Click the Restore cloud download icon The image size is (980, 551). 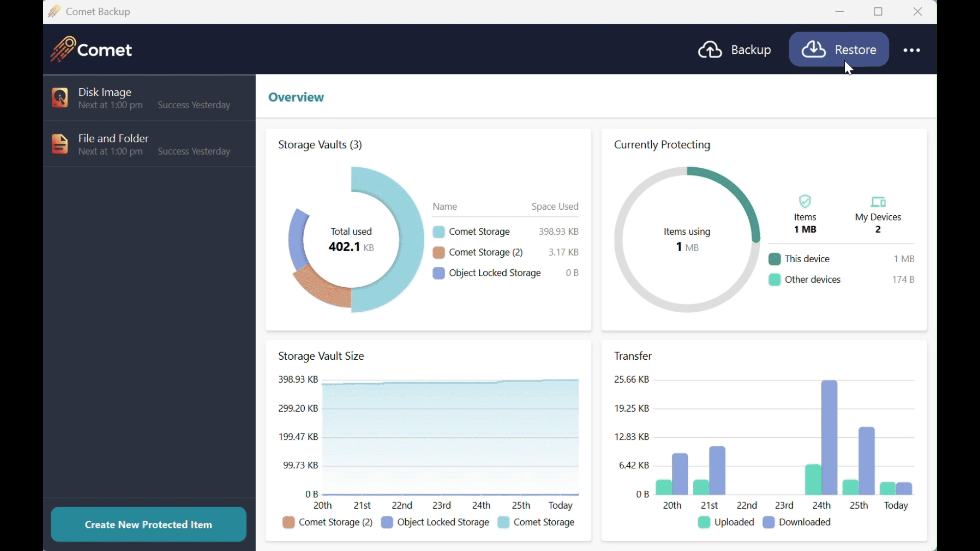click(x=814, y=49)
